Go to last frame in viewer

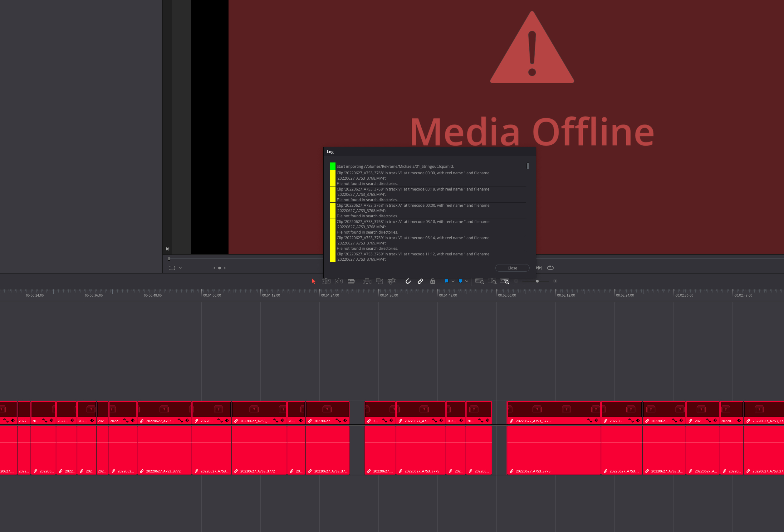[x=539, y=268]
